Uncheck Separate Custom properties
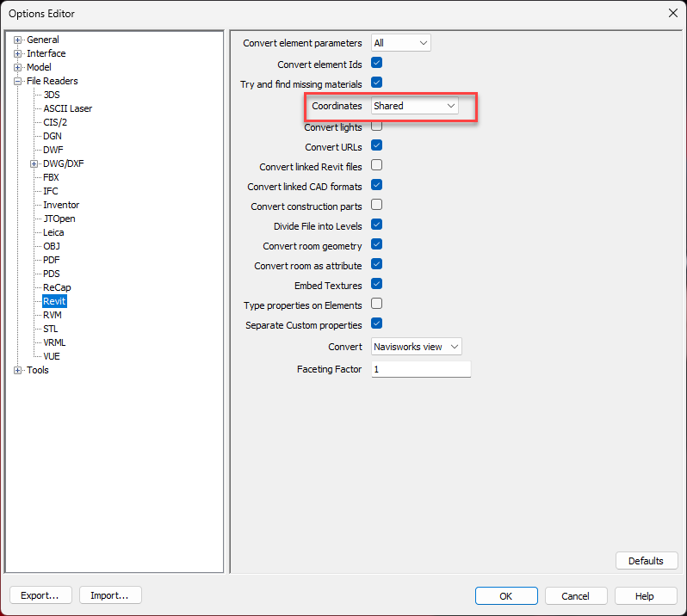Viewport: 687px width, 616px height. [x=376, y=323]
